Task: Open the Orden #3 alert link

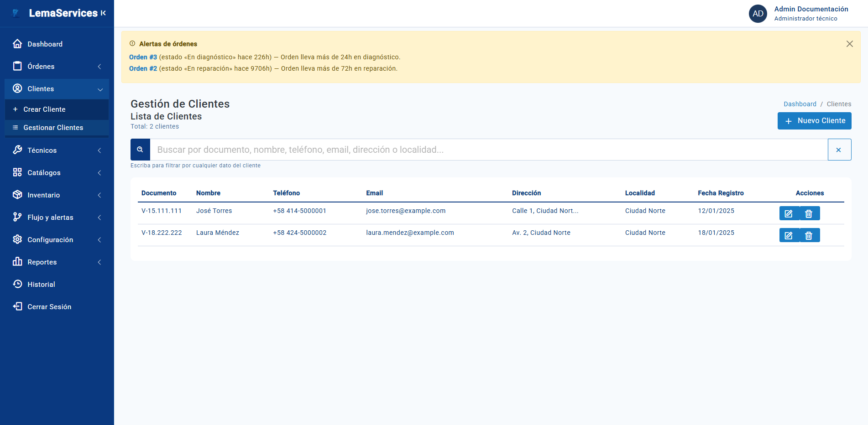Action: point(143,57)
